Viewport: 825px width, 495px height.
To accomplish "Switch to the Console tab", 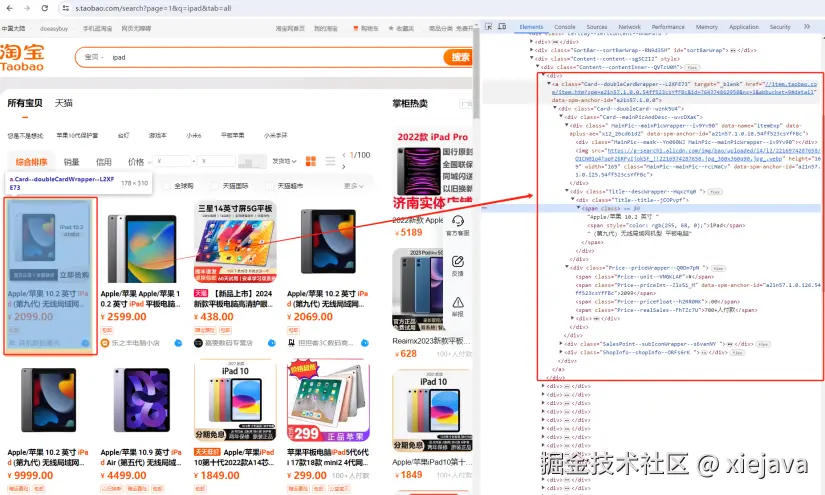I will 565,27.
